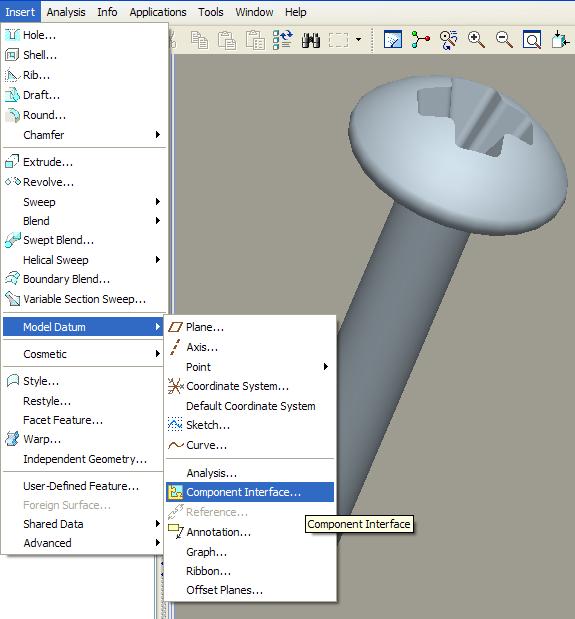Open the selection box dropdown arrow
The image size is (575, 619).
click(x=358, y=39)
